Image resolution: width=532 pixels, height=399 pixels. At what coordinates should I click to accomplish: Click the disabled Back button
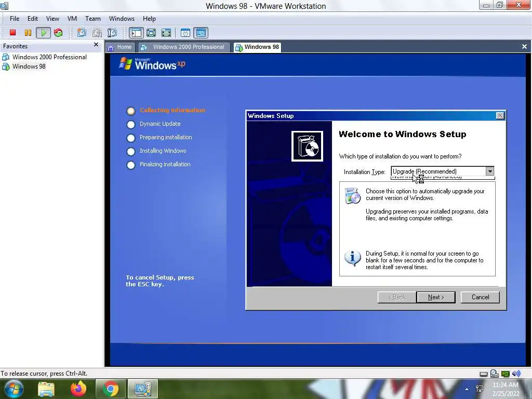[396, 297]
